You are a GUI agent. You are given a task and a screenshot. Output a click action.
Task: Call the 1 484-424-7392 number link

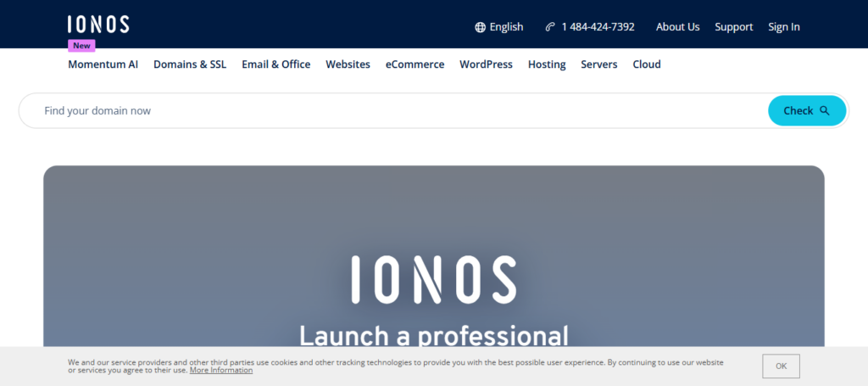pos(598,27)
